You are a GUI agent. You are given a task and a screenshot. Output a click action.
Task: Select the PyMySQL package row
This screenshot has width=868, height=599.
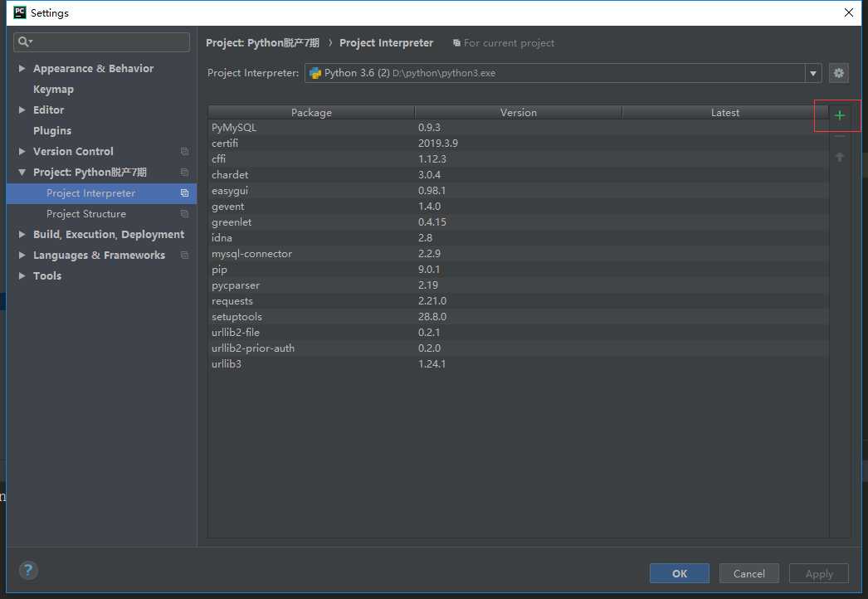518,127
